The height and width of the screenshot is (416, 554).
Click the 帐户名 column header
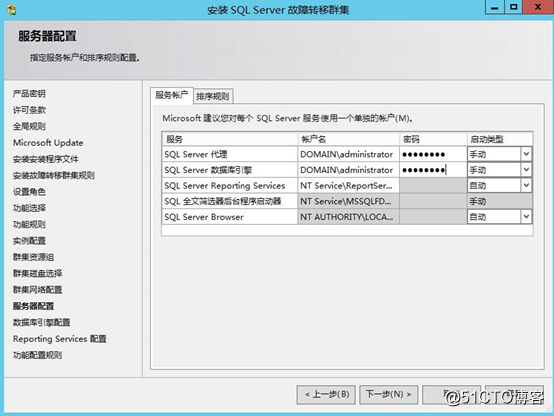(x=348, y=139)
